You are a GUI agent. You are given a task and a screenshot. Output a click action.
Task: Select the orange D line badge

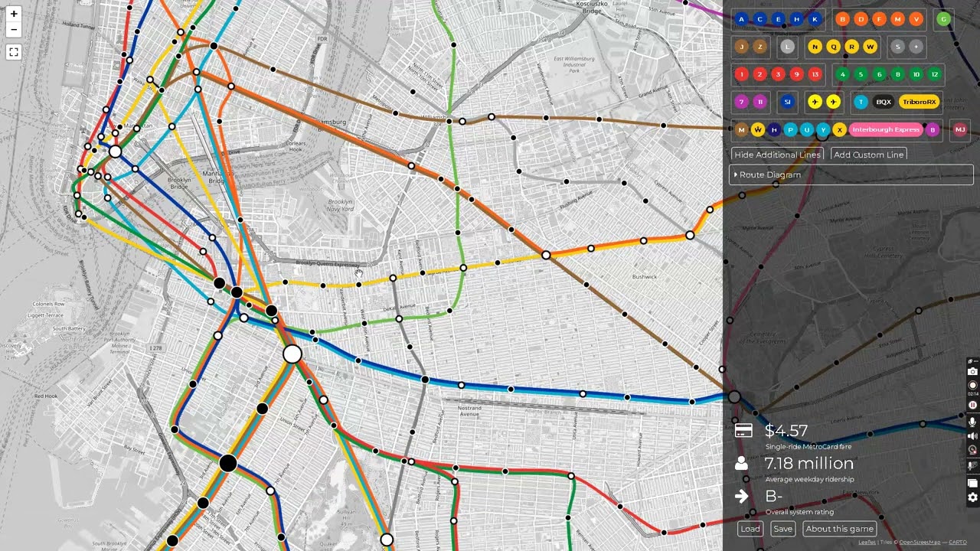point(861,19)
